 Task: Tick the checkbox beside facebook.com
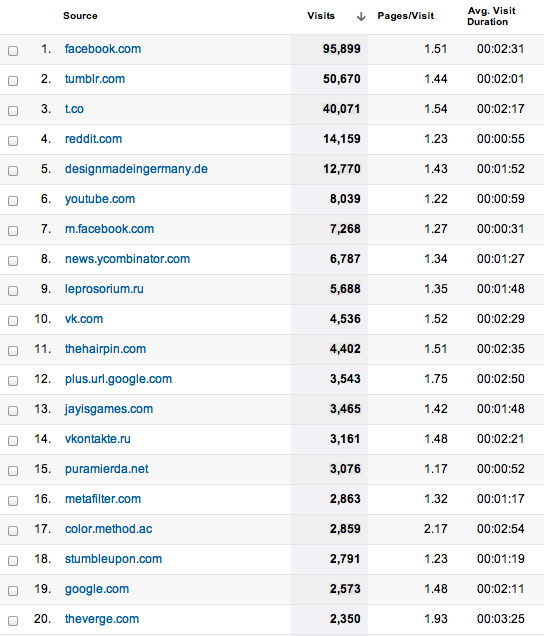[13, 51]
